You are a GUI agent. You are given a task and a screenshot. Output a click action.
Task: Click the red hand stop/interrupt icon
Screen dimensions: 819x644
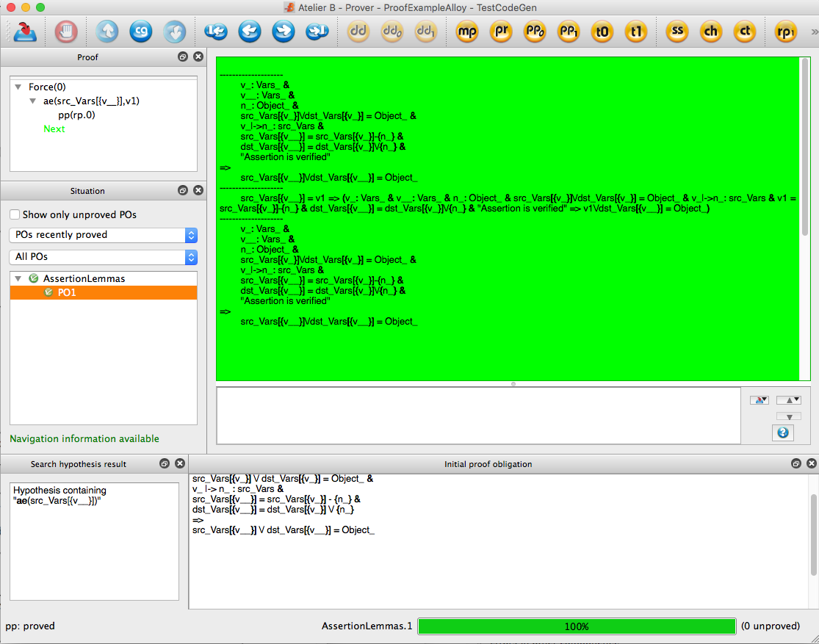66,32
